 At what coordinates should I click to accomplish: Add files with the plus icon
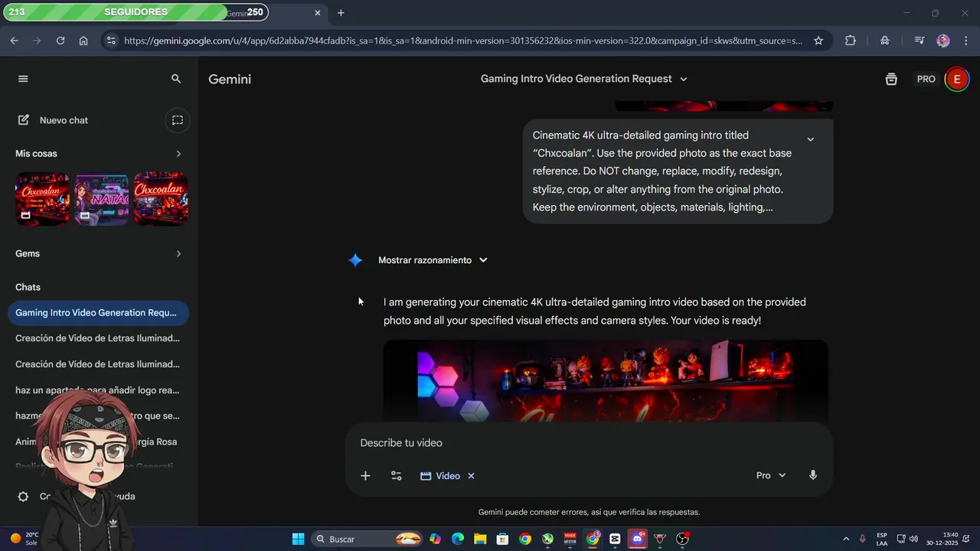[365, 476]
